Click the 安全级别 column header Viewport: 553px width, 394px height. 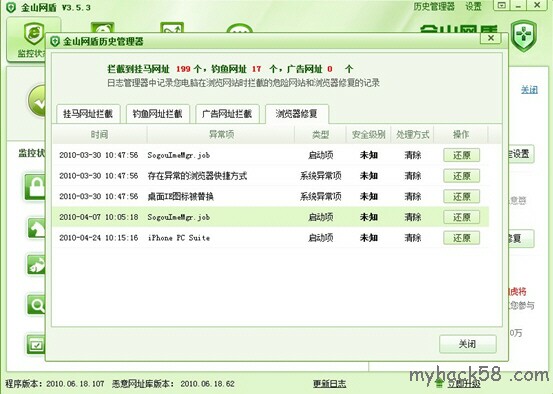[368, 134]
